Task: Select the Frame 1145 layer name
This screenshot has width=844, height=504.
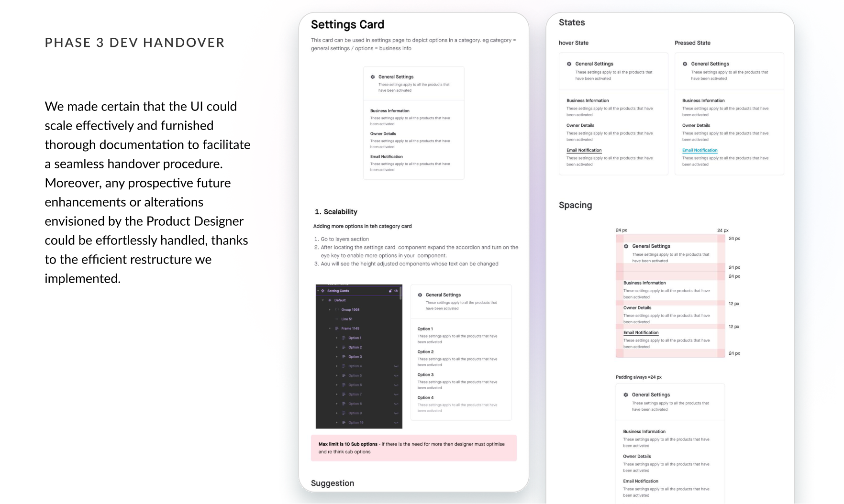Action: (x=350, y=329)
